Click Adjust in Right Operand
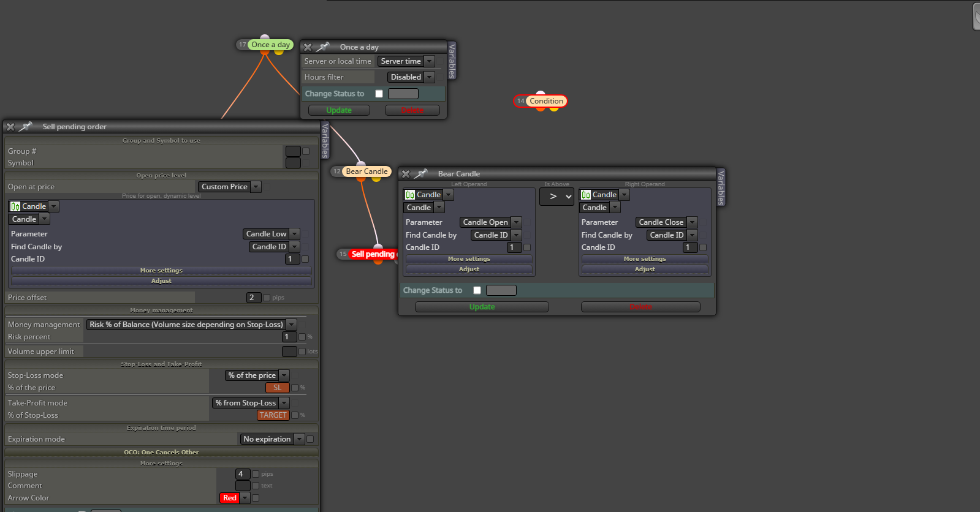Viewport: 980px width, 512px height. click(645, 269)
